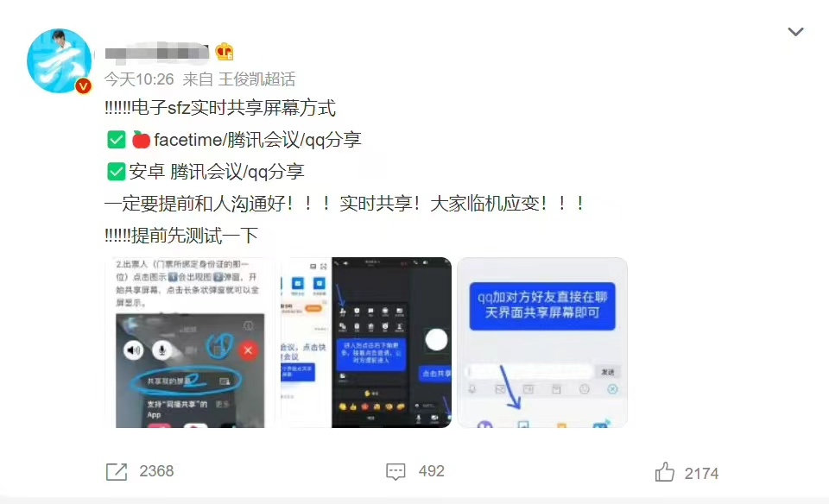This screenshot has height=504, width=829.
Task: Click the like count 2174
Action: [x=701, y=473]
